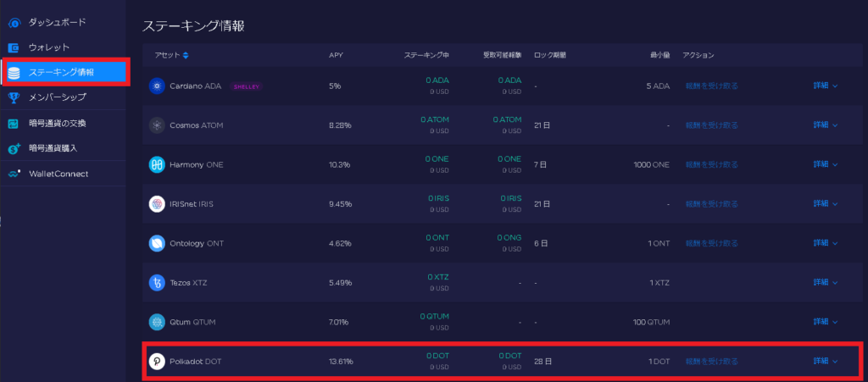
Task: Open the 暗号通貨購入 menu item
Action: [x=53, y=148]
